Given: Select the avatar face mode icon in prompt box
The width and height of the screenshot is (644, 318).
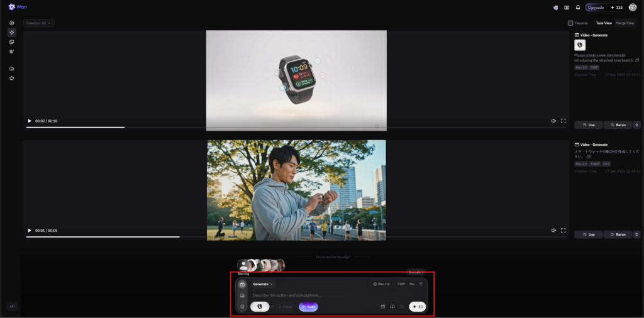Looking at the screenshot, I should (x=242, y=307).
